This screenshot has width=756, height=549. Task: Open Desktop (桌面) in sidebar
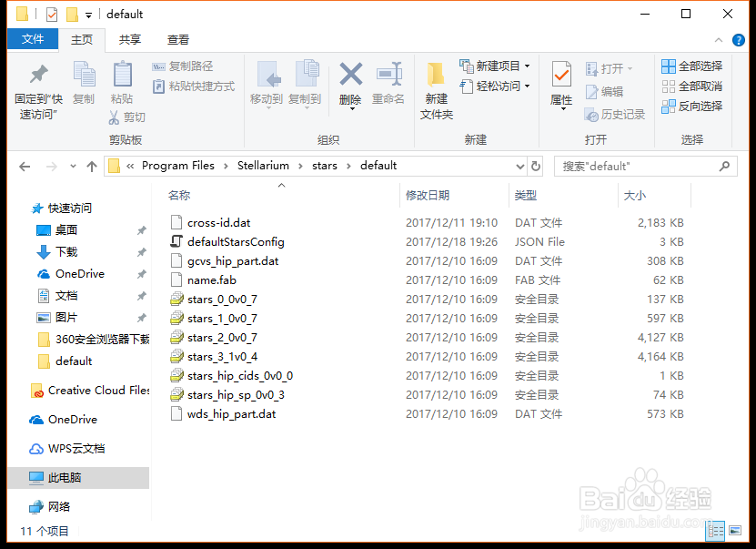pyautogui.click(x=57, y=230)
